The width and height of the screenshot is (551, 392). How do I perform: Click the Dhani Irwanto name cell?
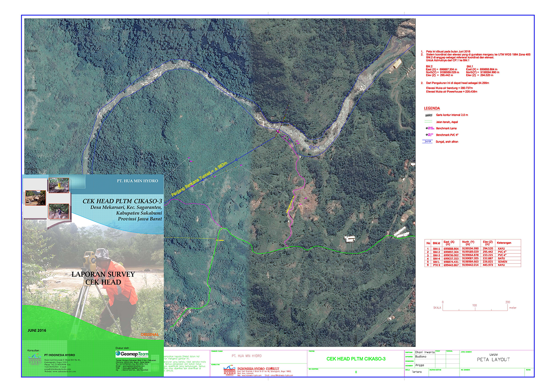(x=425, y=352)
